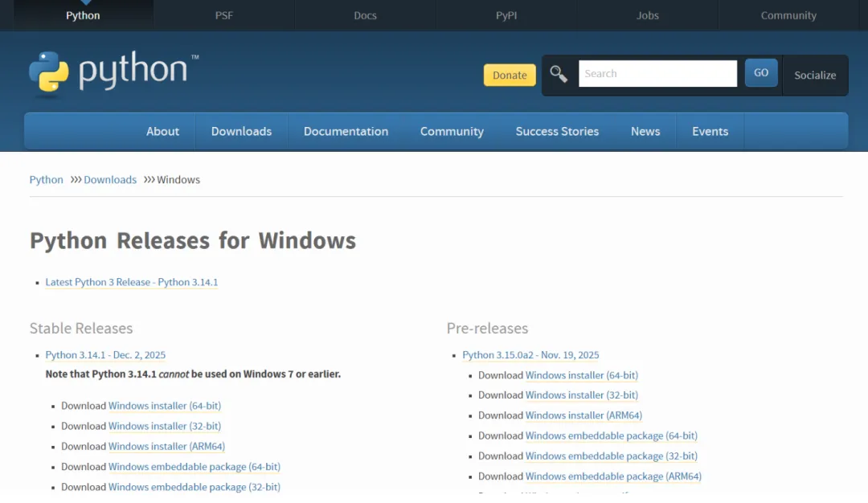This screenshot has width=868, height=503.
Task: Download stable Windows installer (ARM64)
Action: tap(166, 446)
